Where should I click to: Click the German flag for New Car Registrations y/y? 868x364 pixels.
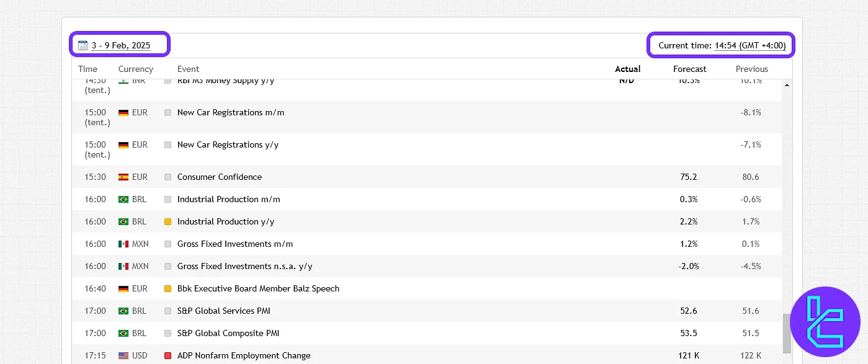tap(123, 144)
